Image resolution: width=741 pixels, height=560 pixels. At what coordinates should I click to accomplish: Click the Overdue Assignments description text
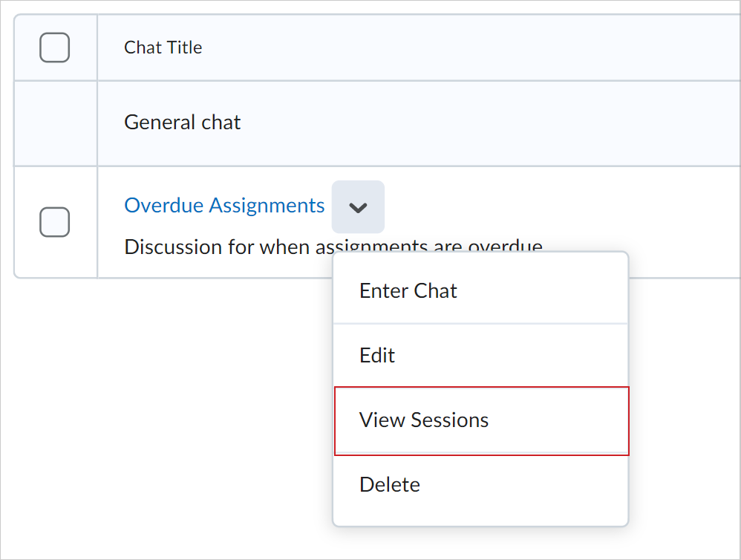coord(223,246)
